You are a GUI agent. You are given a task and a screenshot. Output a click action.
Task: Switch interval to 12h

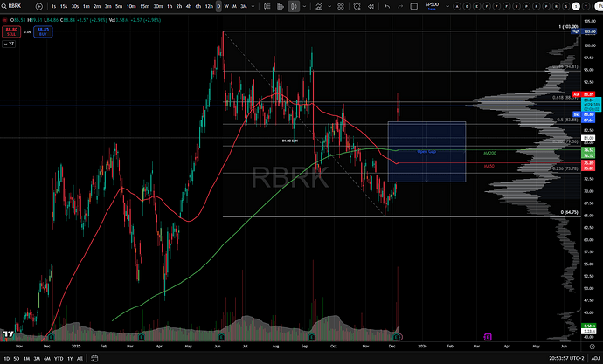pyautogui.click(x=209, y=6)
